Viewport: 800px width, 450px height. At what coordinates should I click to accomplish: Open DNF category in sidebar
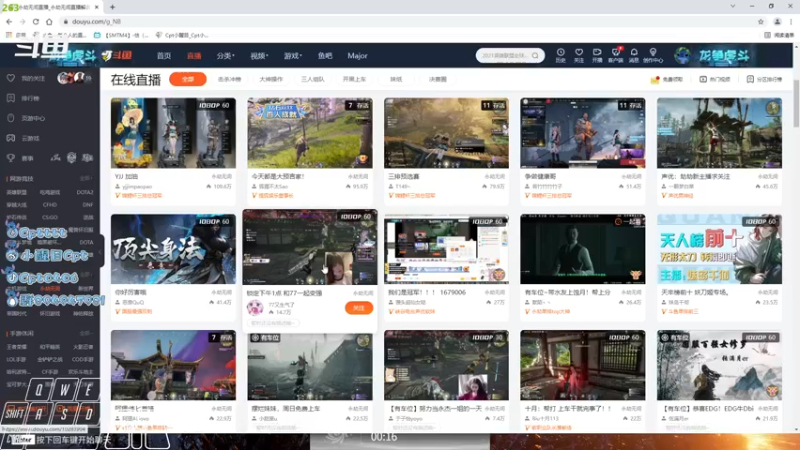87,205
